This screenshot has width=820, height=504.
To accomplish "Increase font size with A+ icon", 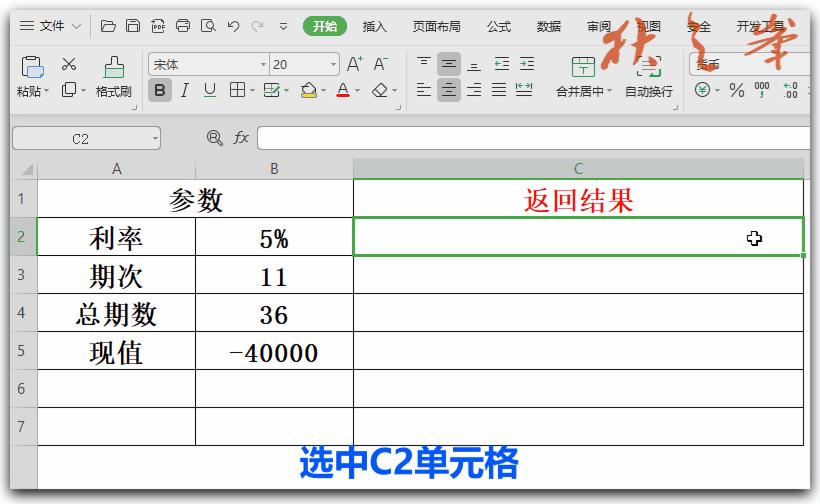I will click(x=355, y=64).
